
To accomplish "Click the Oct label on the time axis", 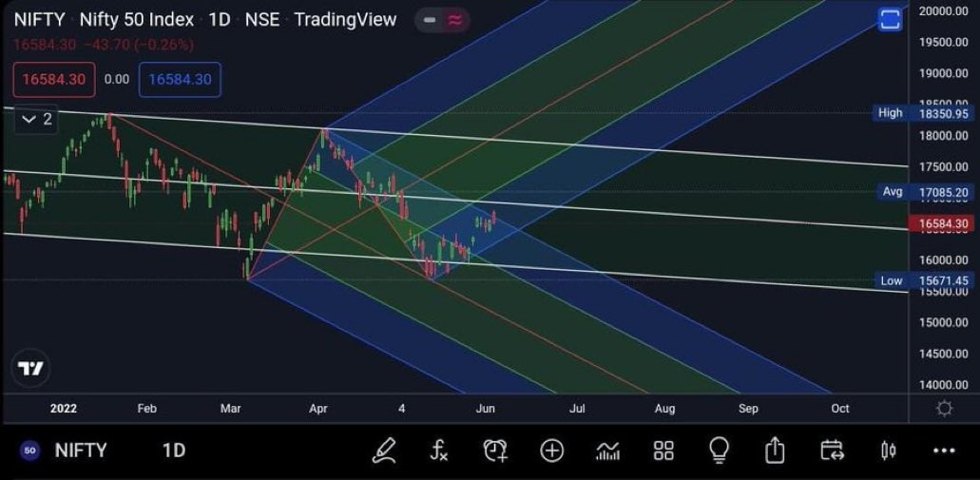I will click(840, 409).
